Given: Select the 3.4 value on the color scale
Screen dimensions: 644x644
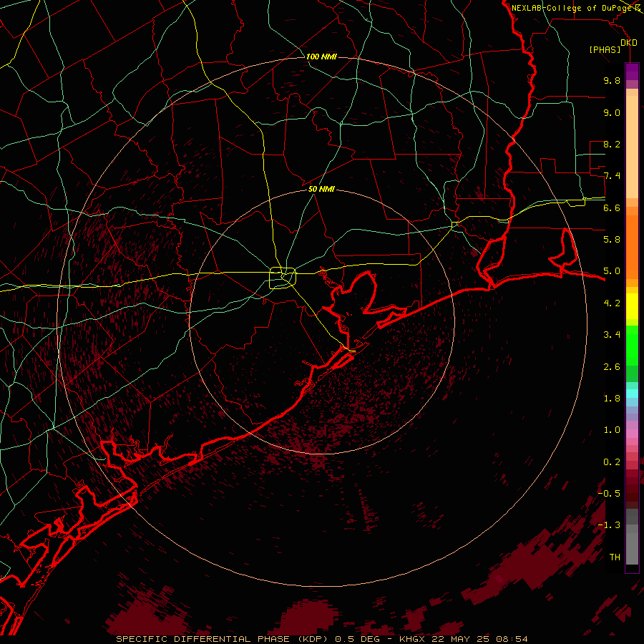Looking at the screenshot, I should [612, 335].
